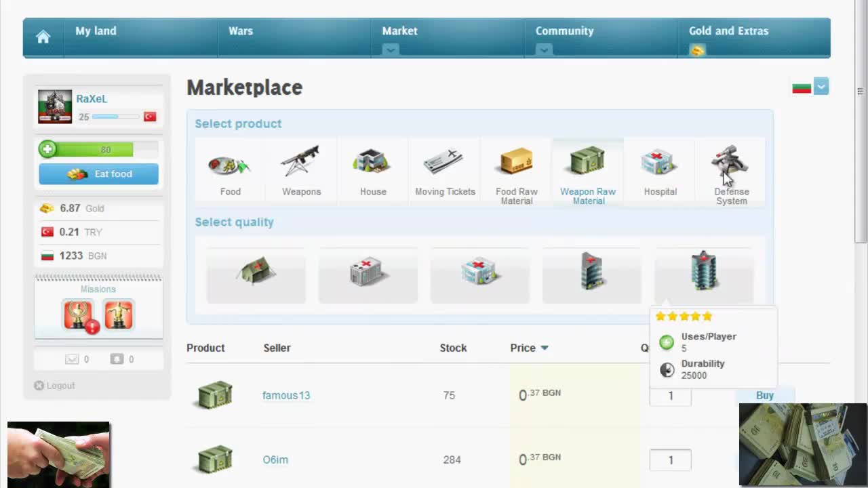This screenshot has height=488, width=868.
Task: Open the second mission medal icon
Action: coord(119,314)
